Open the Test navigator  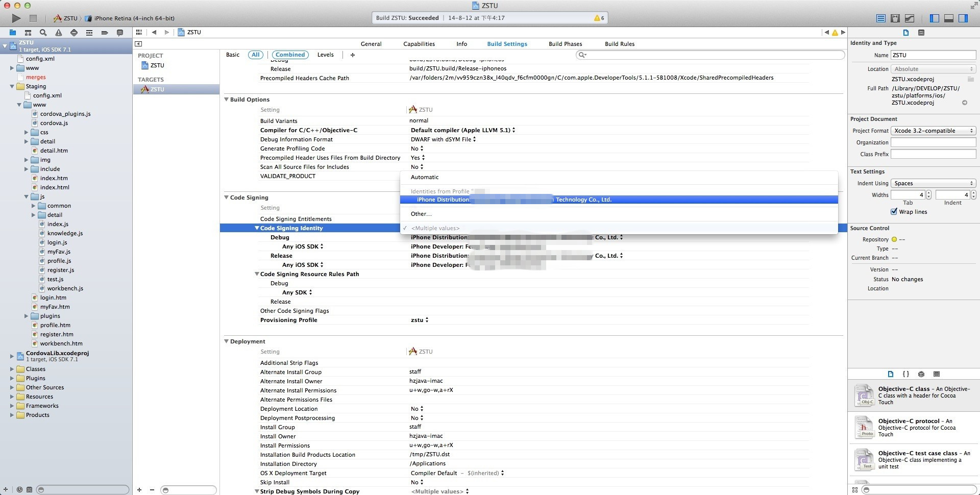click(74, 33)
